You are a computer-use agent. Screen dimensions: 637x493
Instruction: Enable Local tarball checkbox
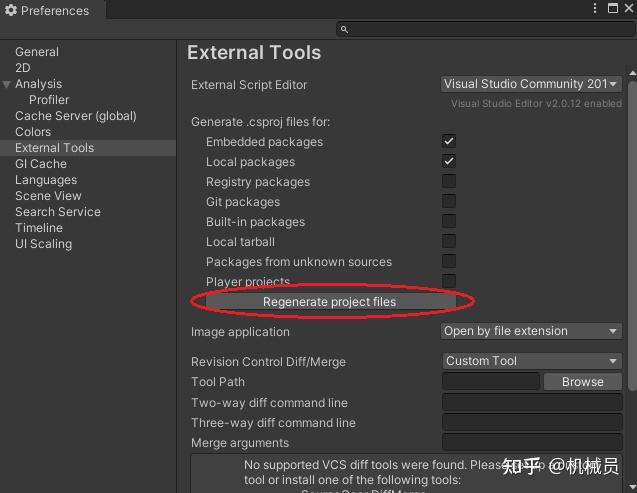pyautogui.click(x=449, y=241)
